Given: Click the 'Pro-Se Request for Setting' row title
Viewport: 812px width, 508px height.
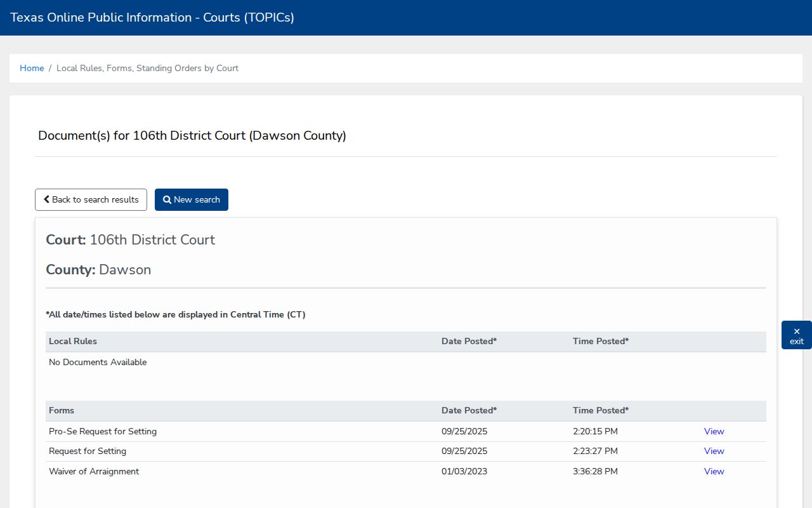Looking at the screenshot, I should (103, 431).
